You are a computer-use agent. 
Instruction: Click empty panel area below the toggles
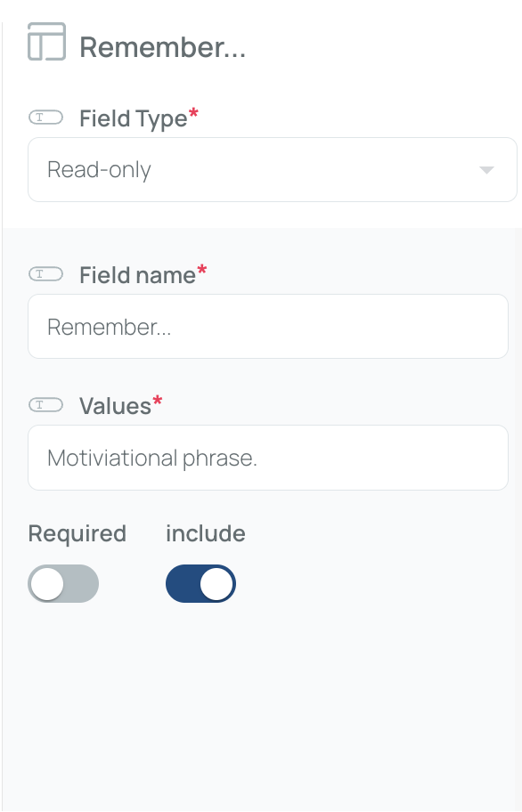[262, 704]
